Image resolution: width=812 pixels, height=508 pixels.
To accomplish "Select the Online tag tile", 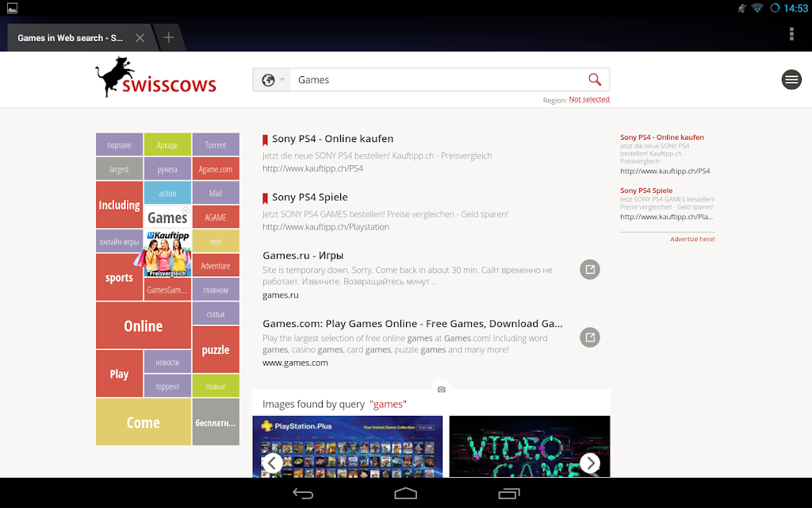I will point(144,325).
